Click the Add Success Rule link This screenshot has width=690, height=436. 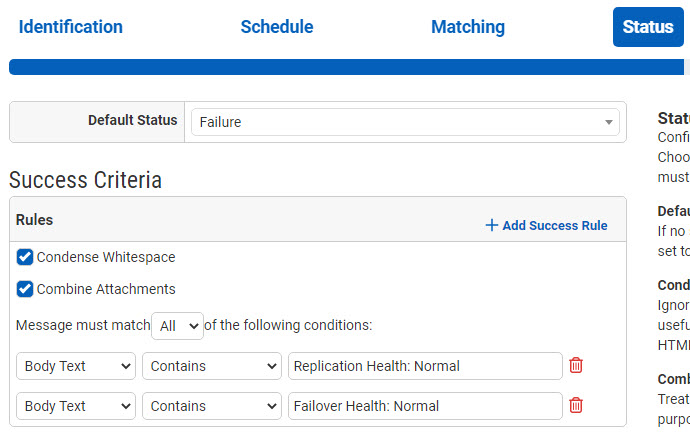[554, 225]
